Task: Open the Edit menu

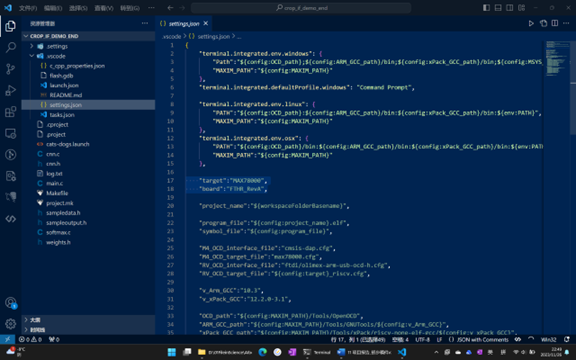Action: click(x=53, y=8)
